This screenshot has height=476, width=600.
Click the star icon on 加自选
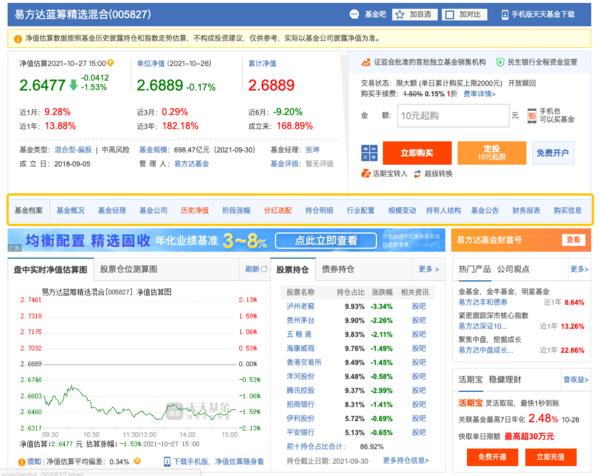[x=400, y=15]
